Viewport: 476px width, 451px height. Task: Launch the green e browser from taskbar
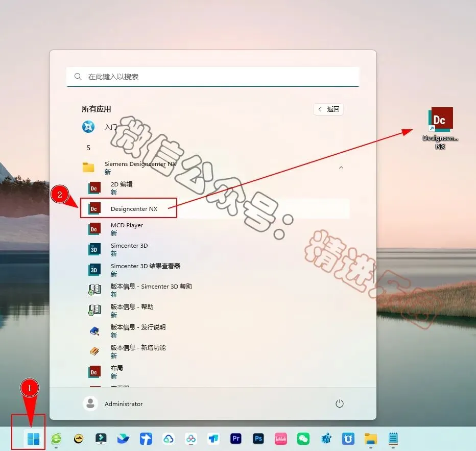(x=56, y=439)
